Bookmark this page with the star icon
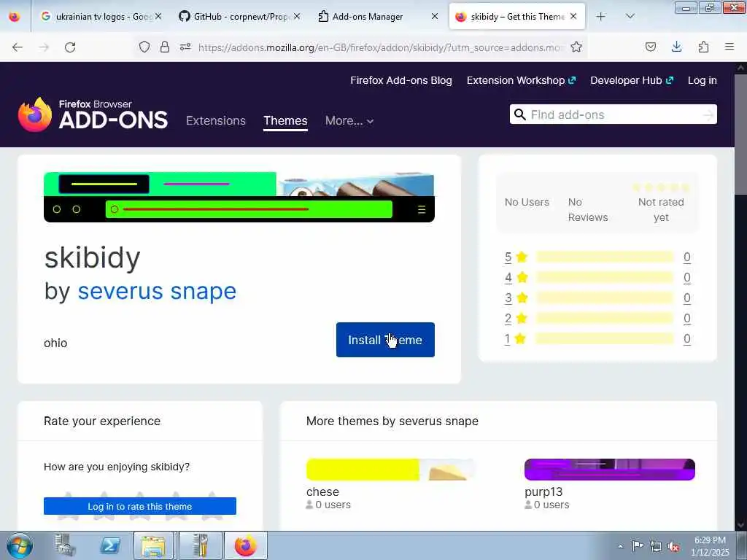 coord(576,47)
